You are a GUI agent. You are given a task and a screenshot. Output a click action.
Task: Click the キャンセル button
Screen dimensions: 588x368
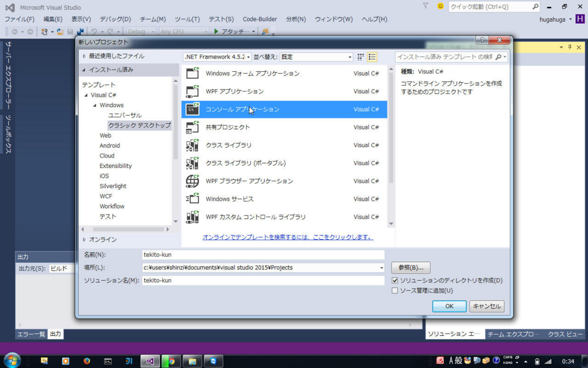(x=487, y=306)
